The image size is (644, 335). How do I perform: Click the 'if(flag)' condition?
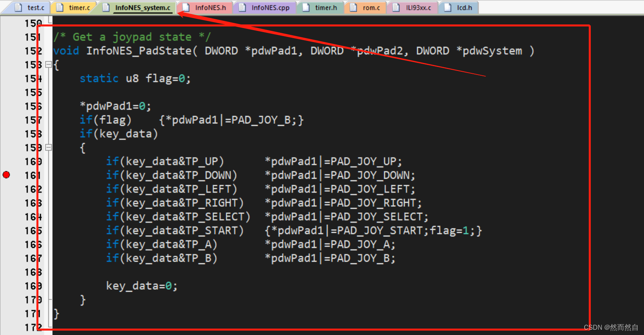[106, 120]
